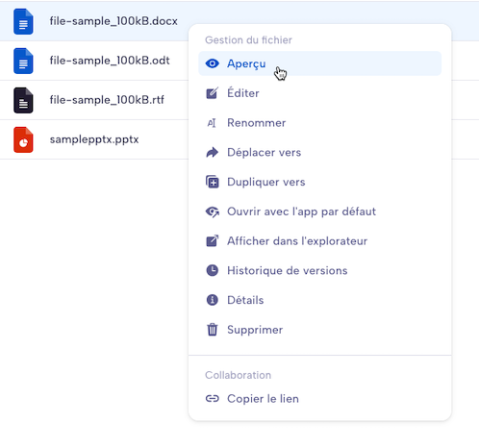
Task: Click the eye icon for Ouvrir avec l'app par défaut
Action: [x=212, y=212]
